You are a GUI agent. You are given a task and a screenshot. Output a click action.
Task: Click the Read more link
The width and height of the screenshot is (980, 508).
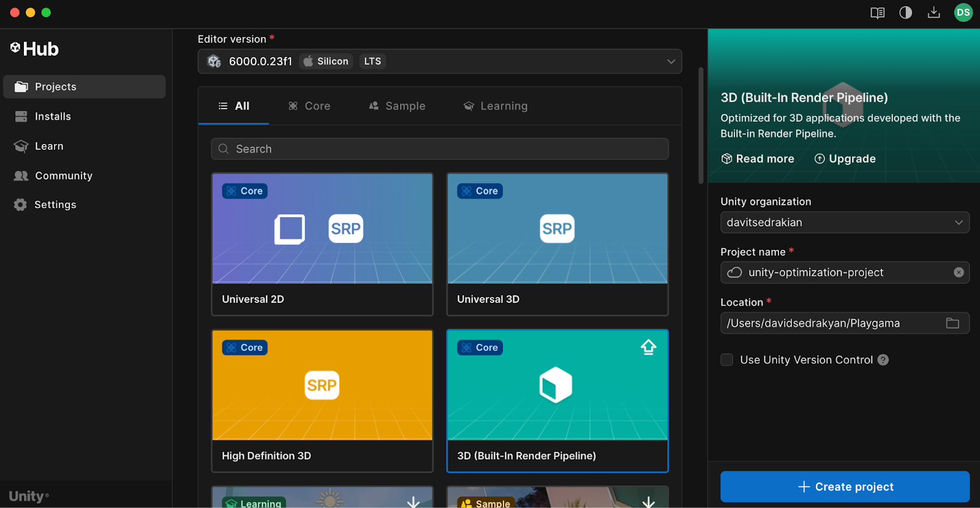tap(758, 159)
